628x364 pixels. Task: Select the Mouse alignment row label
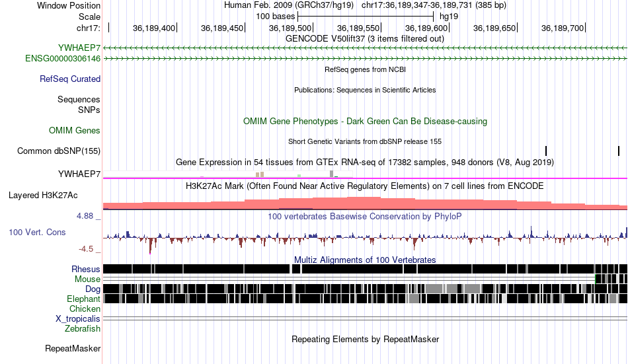[87, 279]
